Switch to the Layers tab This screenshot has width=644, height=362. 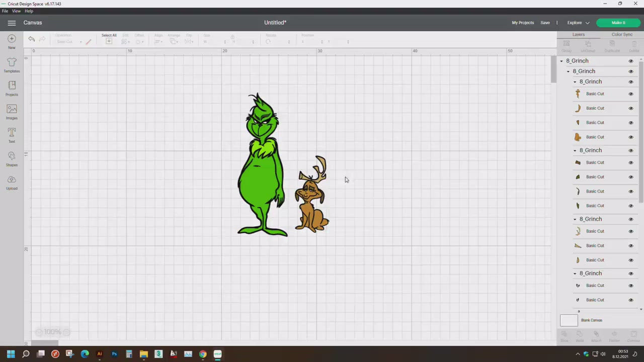pos(579,35)
